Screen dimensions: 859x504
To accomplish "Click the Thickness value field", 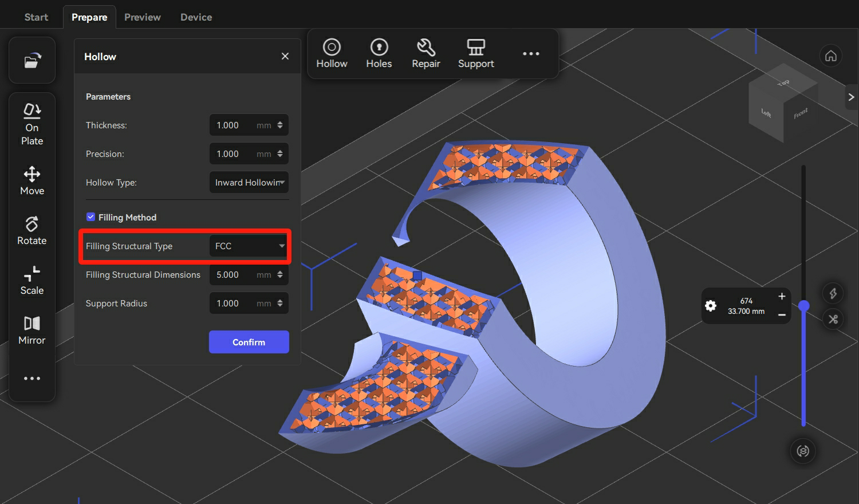I will pyautogui.click(x=249, y=125).
